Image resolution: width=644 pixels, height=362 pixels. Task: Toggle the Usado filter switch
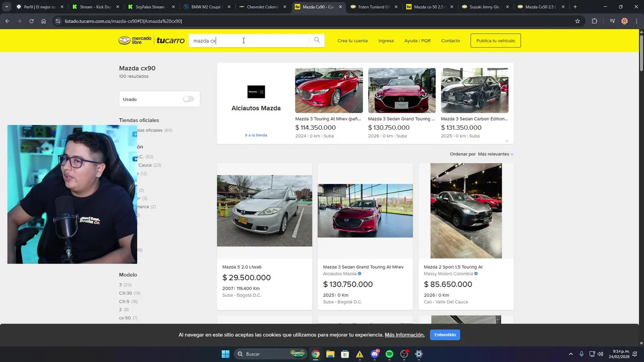coord(188,99)
